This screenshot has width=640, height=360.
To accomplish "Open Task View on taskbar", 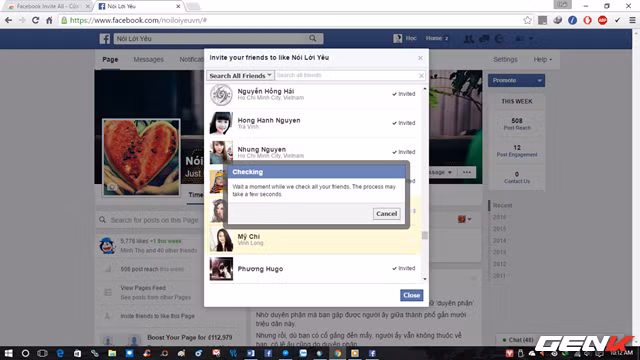I will (x=42, y=353).
